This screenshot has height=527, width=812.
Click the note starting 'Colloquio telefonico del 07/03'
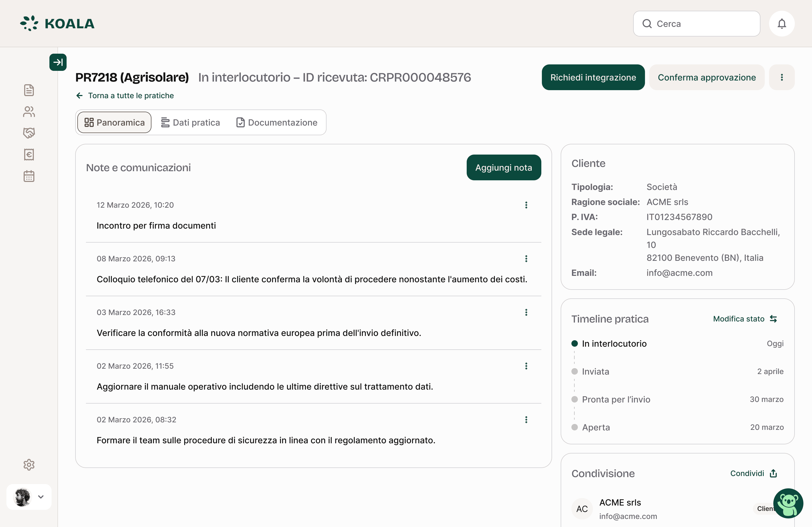point(312,279)
